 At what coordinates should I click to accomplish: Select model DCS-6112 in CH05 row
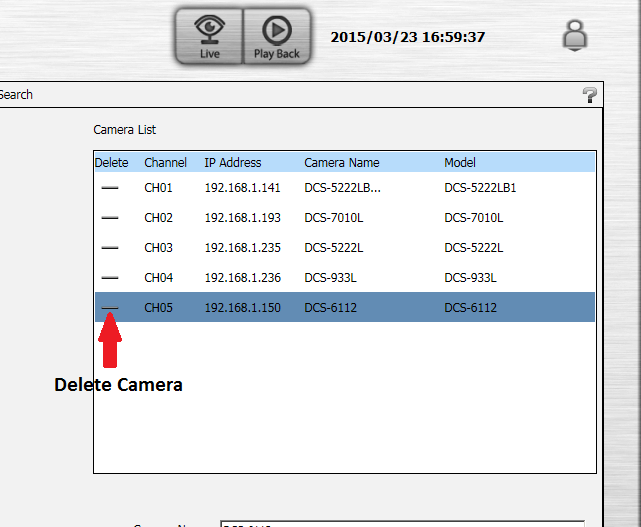[x=471, y=307]
